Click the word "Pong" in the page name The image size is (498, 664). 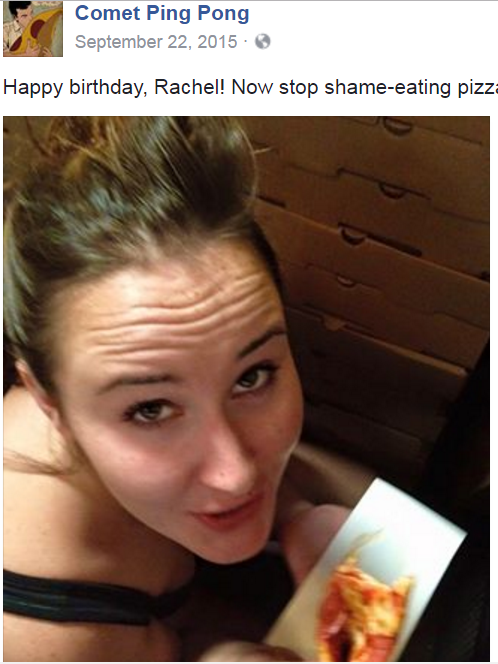point(223,14)
